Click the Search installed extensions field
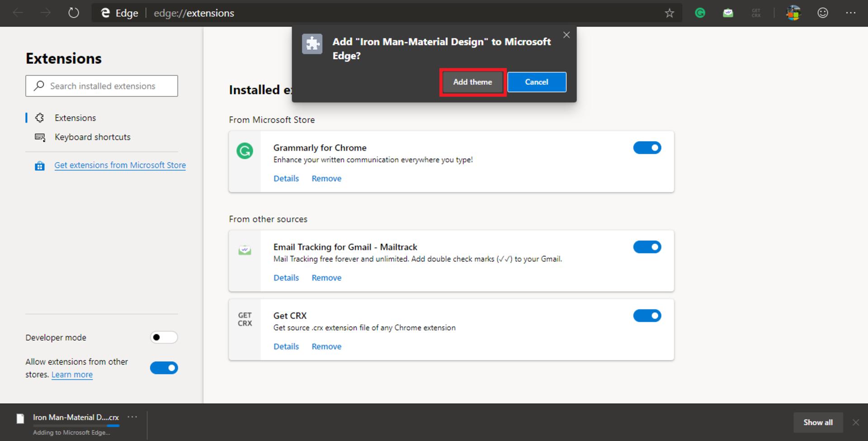Screen dimensions: 868x441 click(x=102, y=86)
